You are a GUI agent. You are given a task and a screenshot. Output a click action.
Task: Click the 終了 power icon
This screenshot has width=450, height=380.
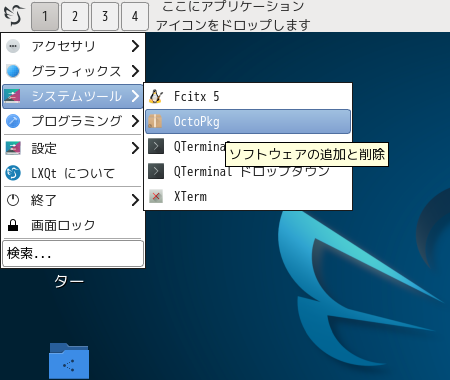click(x=13, y=200)
